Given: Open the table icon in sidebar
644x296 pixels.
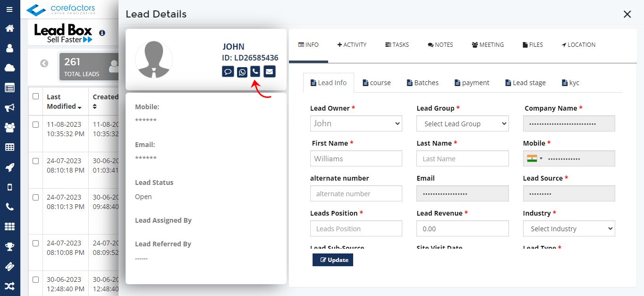Looking at the screenshot, I should tap(9, 147).
